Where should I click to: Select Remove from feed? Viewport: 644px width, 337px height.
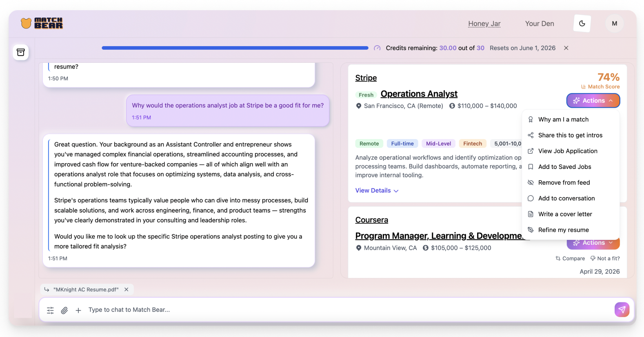571,182
